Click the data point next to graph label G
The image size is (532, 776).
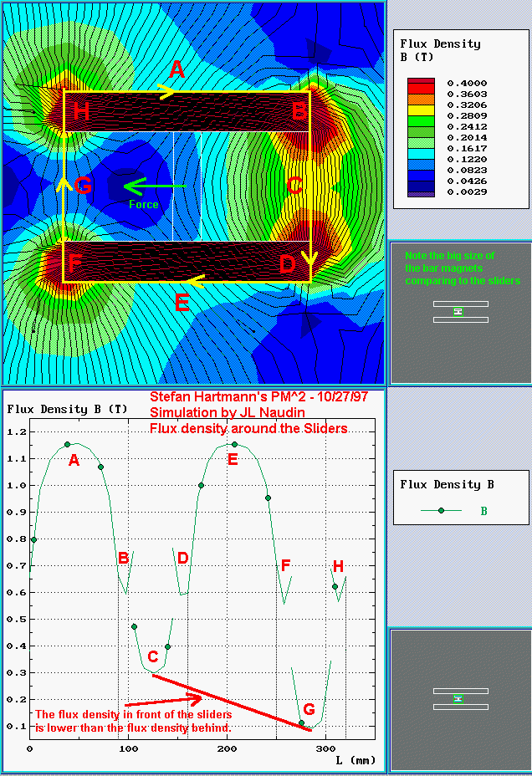[301, 722]
